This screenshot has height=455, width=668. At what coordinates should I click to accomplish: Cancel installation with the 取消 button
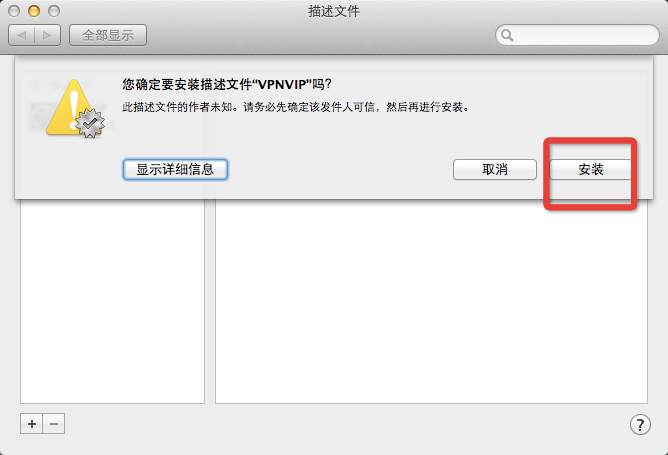click(x=495, y=170)
